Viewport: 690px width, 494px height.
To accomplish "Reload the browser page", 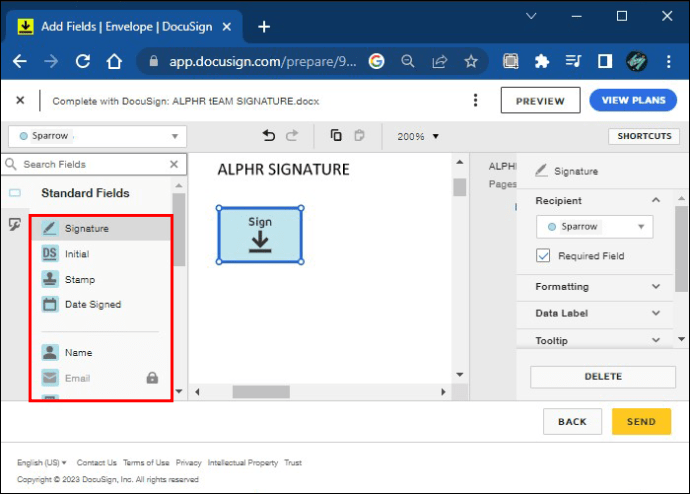I will coord(83,61).
